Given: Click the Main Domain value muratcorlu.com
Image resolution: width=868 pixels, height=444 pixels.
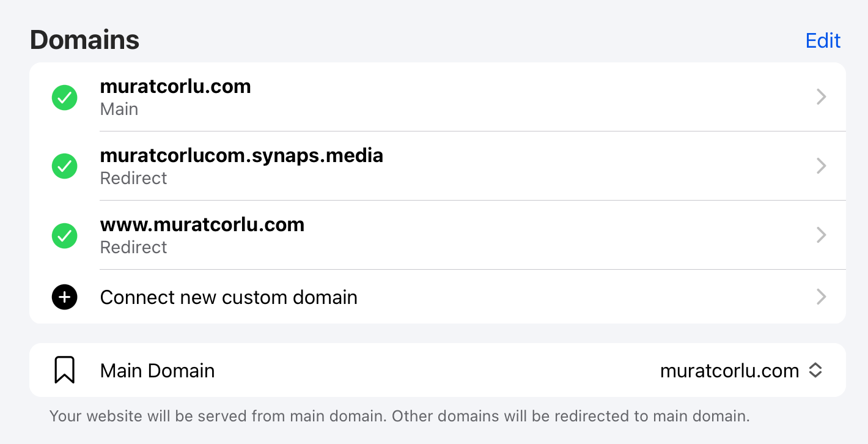Looking at the screenshot, I should (x=729, y=371).
